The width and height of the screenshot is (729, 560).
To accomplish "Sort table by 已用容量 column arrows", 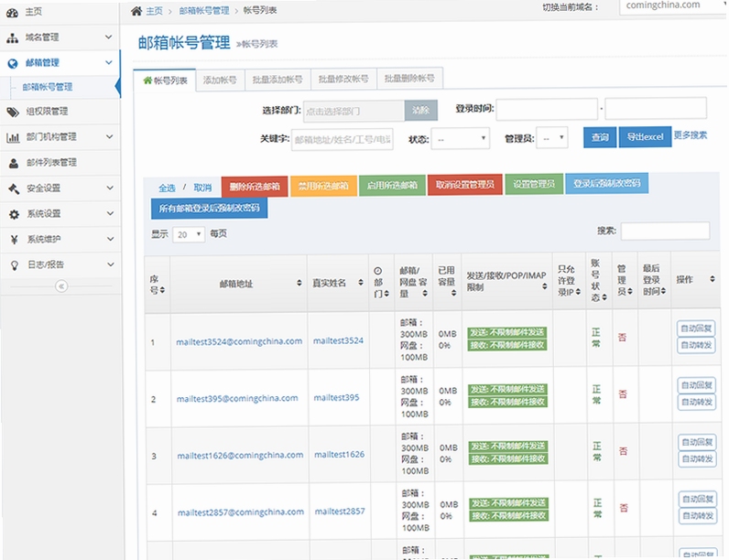I will (x=453, y=293).
